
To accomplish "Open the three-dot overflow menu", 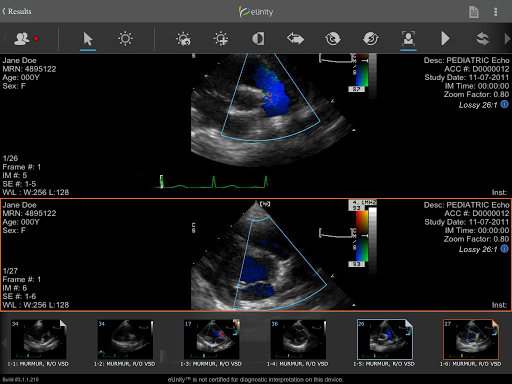I will point(496,12).
